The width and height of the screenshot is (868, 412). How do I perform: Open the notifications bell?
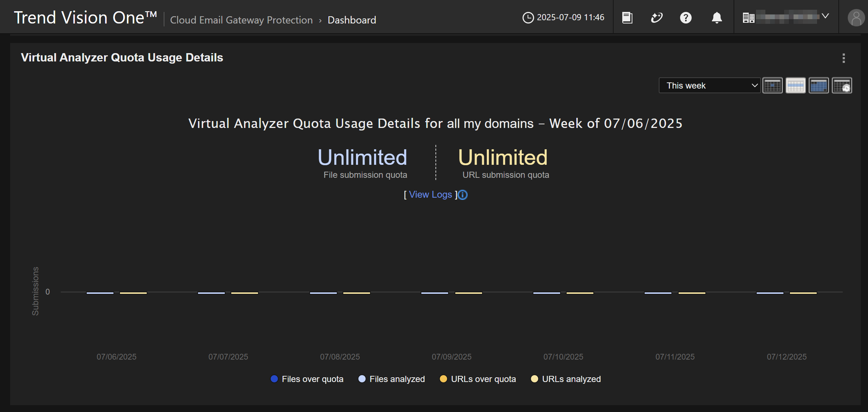[x=717, y=17]
